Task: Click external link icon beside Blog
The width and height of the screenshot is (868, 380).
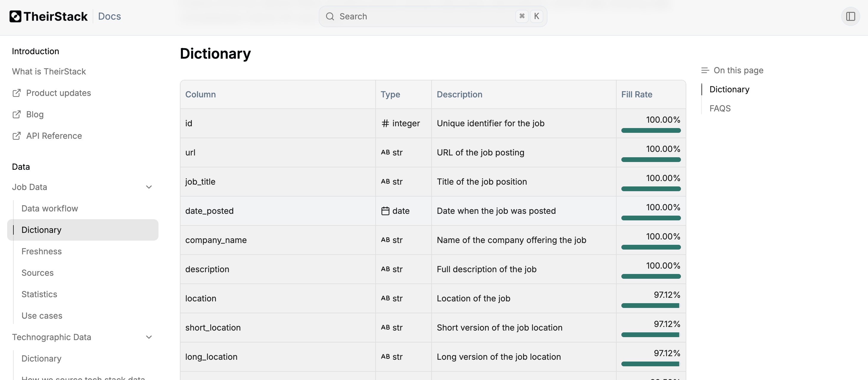Action: tap(16, 115)
